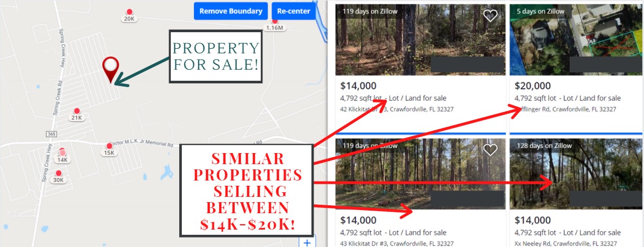
Task: Favorite the 43 Klickitat Dr listing heart
Action: tap(490, 150)
